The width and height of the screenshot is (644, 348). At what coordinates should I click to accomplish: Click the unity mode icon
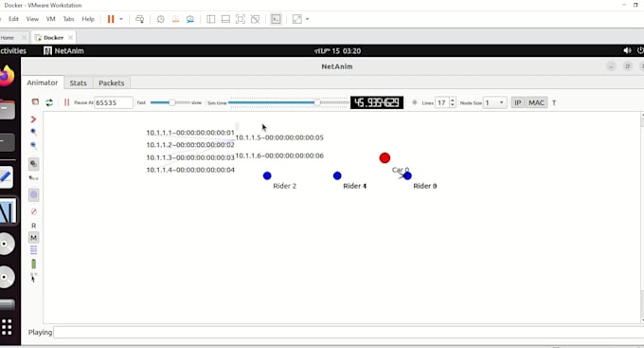255,19
